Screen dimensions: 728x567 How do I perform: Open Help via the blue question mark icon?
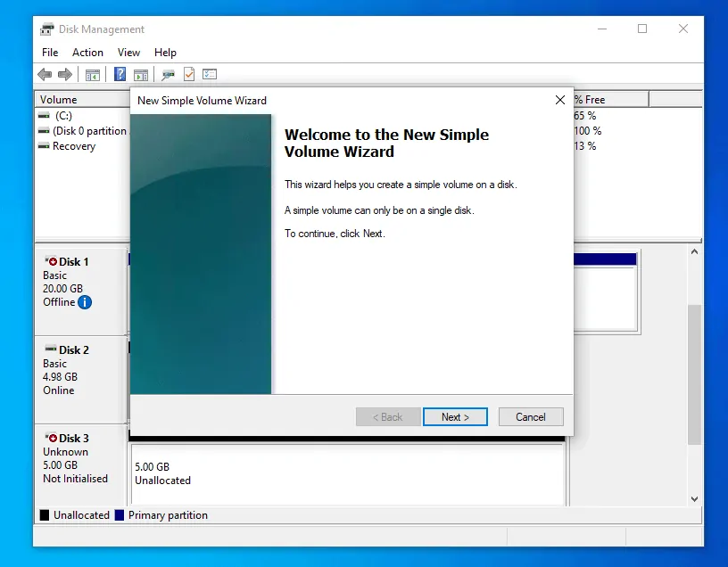[x=120, y=74]
